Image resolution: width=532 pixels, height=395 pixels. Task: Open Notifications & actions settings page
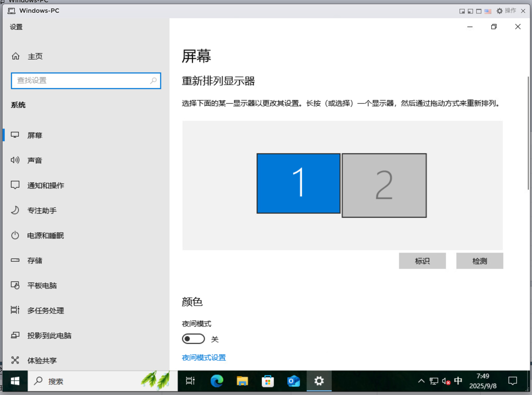point(46,185)
